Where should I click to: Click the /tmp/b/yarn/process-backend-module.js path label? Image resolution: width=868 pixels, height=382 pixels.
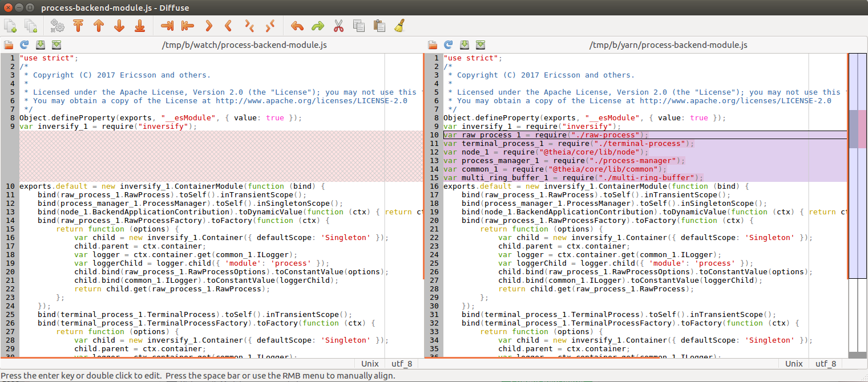point(668,44)
